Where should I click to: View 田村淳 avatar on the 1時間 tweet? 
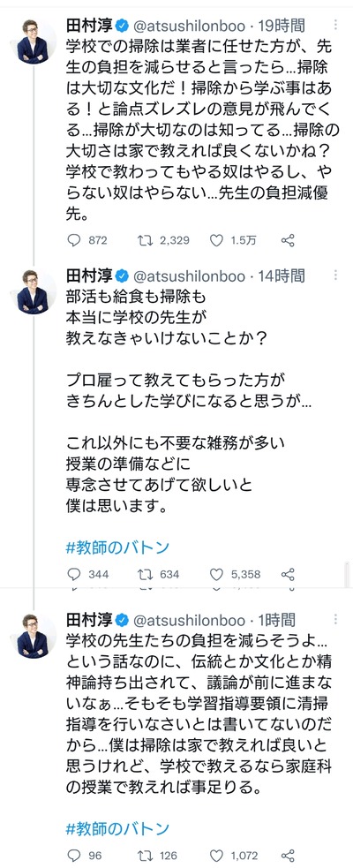(x=34, y=634)
